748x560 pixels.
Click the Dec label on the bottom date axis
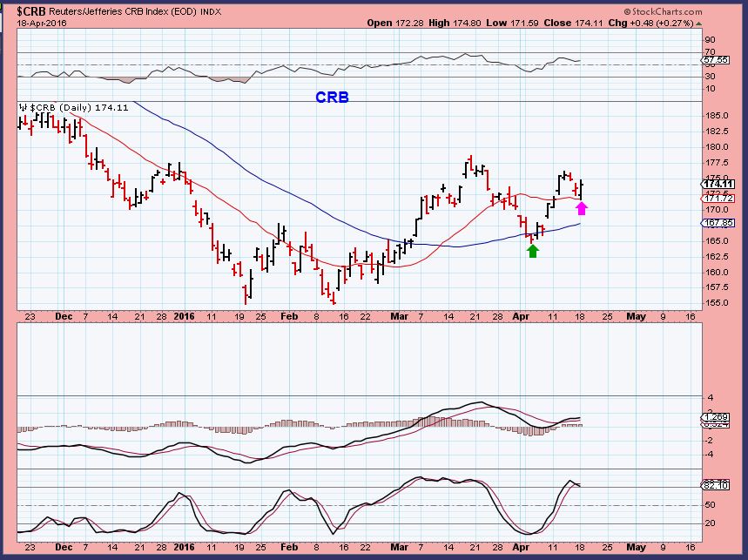[x=64, y=547]
